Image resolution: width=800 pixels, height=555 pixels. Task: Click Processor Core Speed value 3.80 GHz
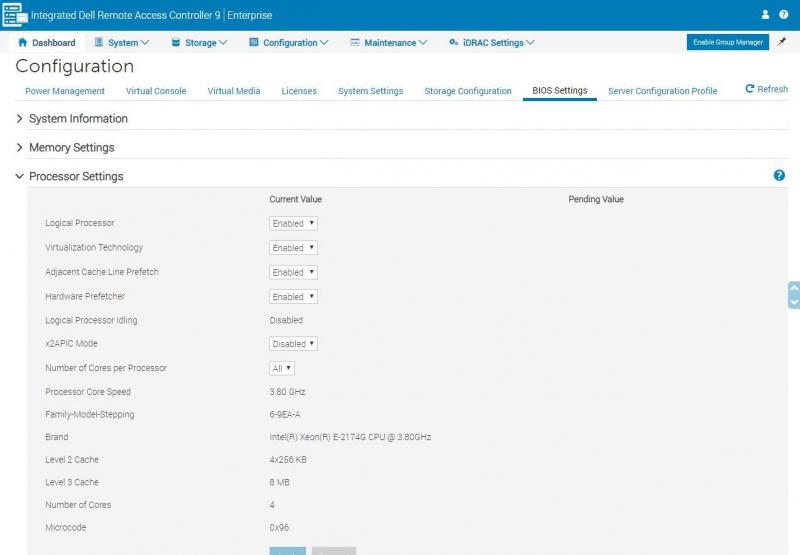287,392
